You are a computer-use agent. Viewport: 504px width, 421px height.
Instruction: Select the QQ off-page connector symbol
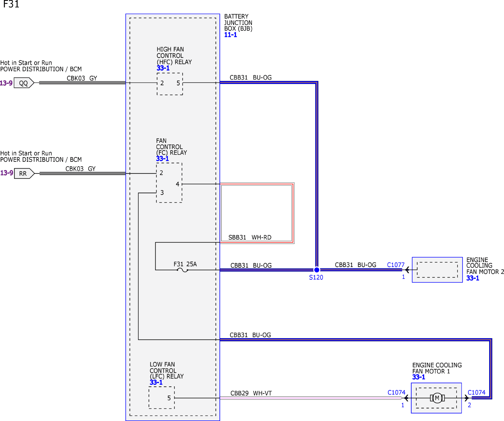click(24, 83)
